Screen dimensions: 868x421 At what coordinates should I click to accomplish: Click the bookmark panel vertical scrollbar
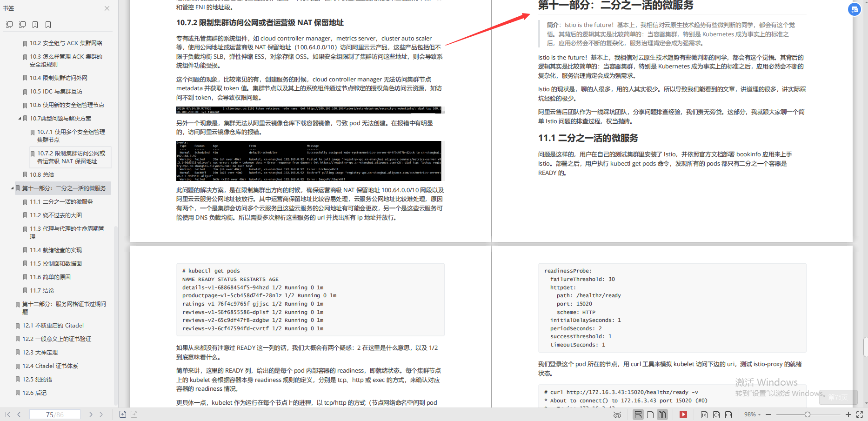point(115,316)
